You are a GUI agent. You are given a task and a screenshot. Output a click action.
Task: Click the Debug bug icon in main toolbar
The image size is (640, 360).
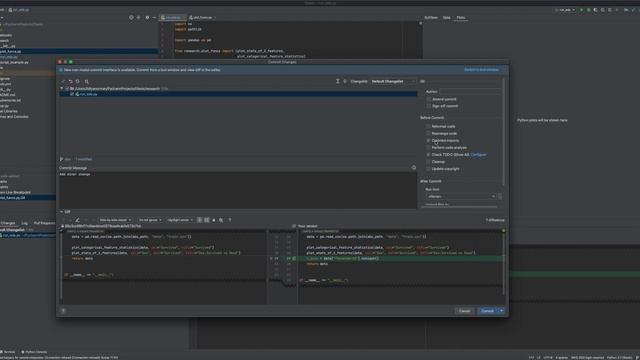(x=589, y=10)
